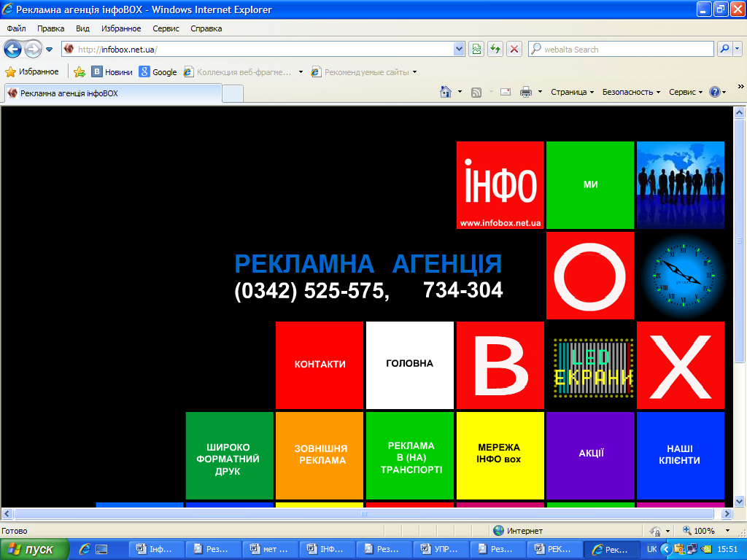Open the Google bookmark
Image resolution: width=747 pixels, height=560 pixels.
pyautogui.click(x=158, y=72)
